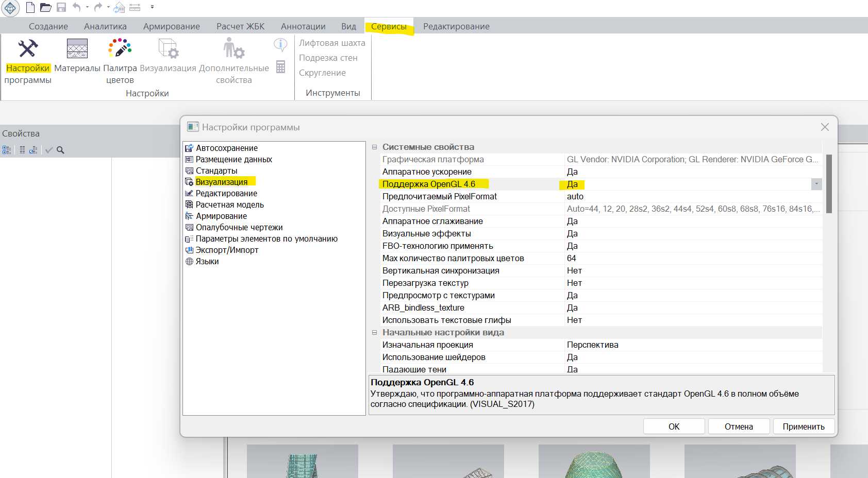Viewport: 868px width, 478px height.
Task: Click the ruler measurement icon
Action: (135, 7)
